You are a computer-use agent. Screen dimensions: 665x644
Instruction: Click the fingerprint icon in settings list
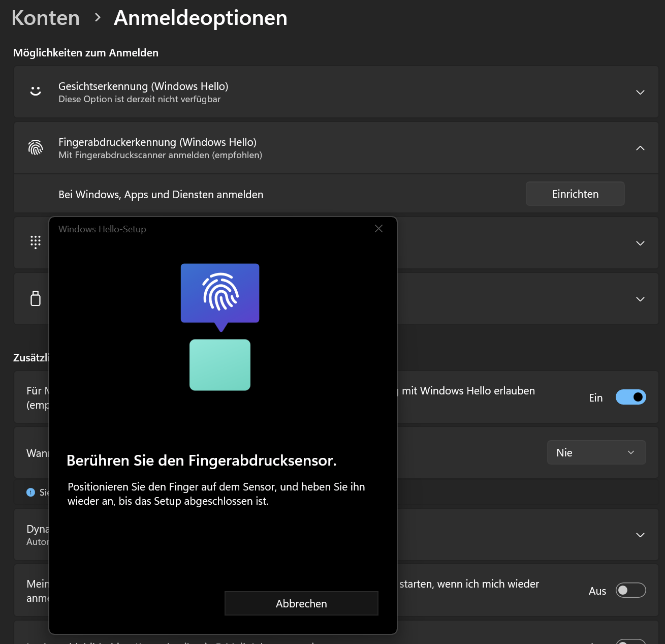tap(36, 147)
